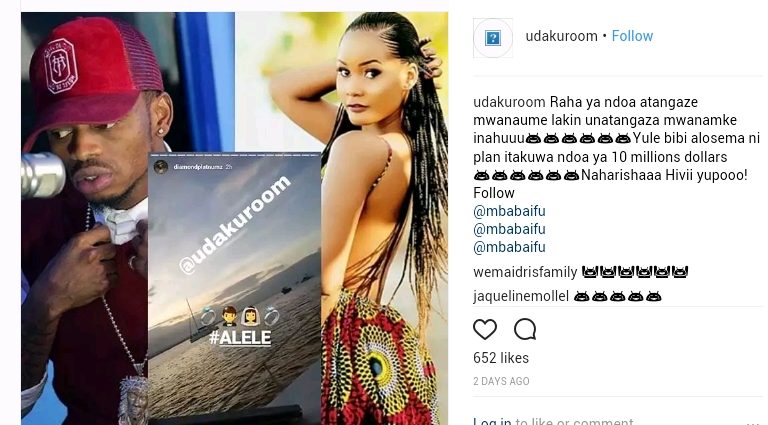Open udakuroom username in the post header
Viewport: 768px width, 425px height.
[x=561, y=36]
